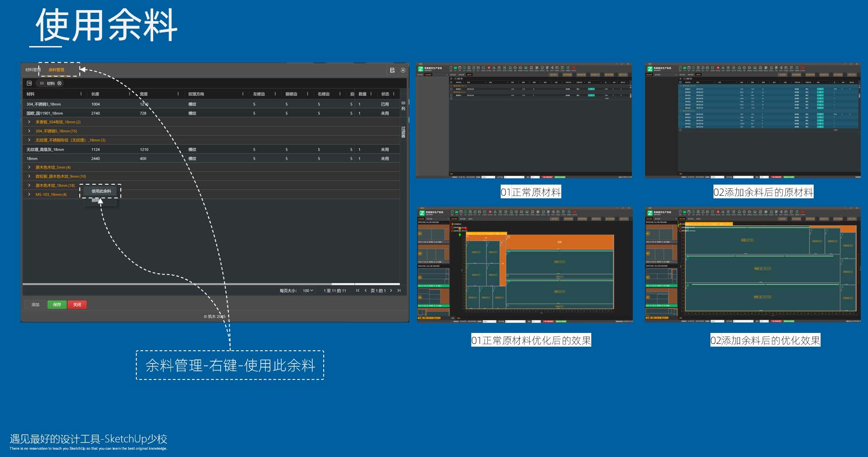
Task: Open the 02添加余料后的优化效果 screenshot thumbnail
Action: tap(753, 265)
